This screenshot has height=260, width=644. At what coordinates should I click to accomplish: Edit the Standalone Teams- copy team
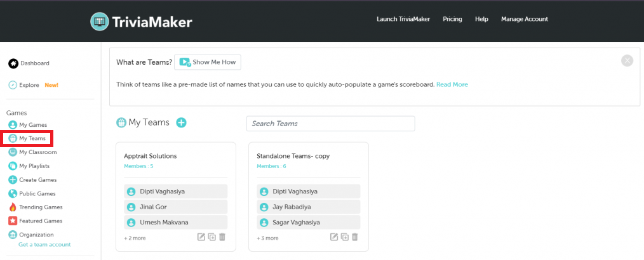click(x=334, y=237)
